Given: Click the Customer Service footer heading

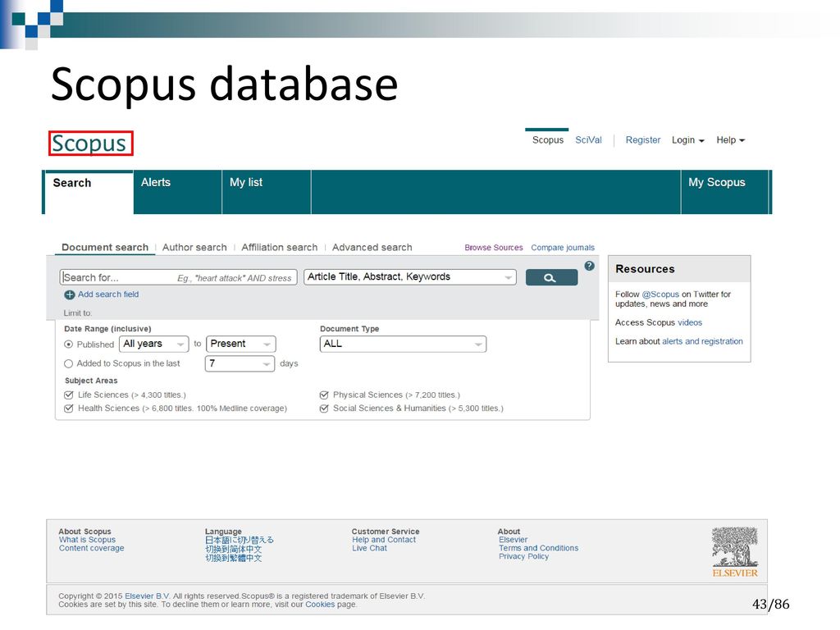Looking at the screenshot, I should [386, 532].
